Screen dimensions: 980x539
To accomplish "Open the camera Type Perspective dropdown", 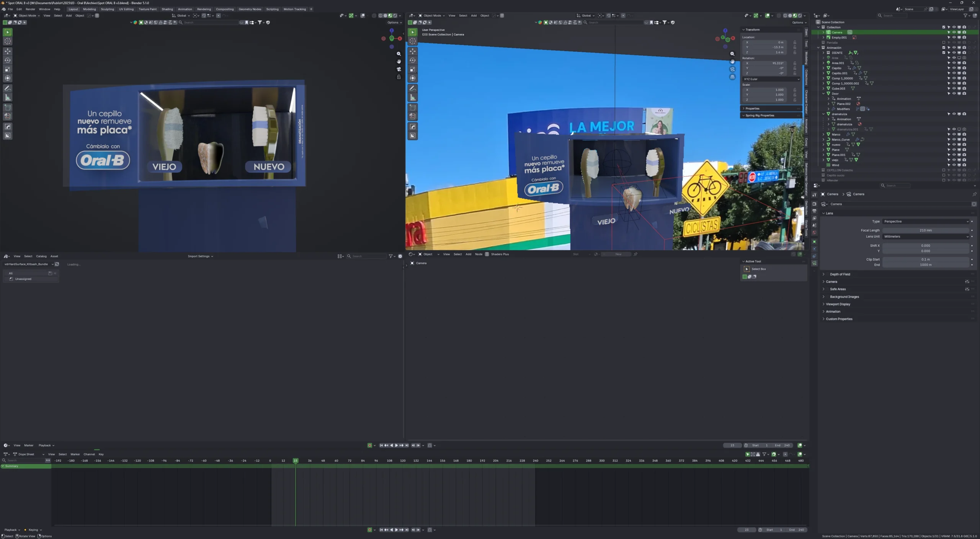I will (x=926, y=222).
